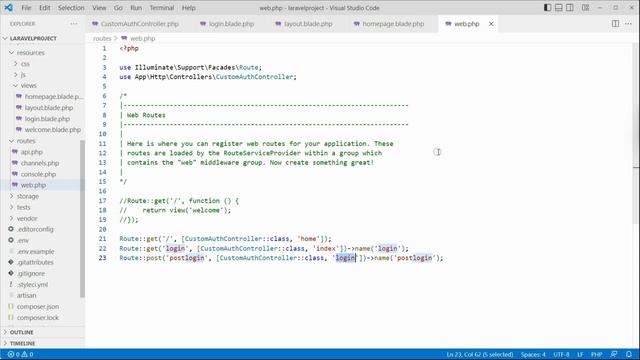Collapse the views folder
Viewport: 640px width, 360px height.
[x=28, y=85]
